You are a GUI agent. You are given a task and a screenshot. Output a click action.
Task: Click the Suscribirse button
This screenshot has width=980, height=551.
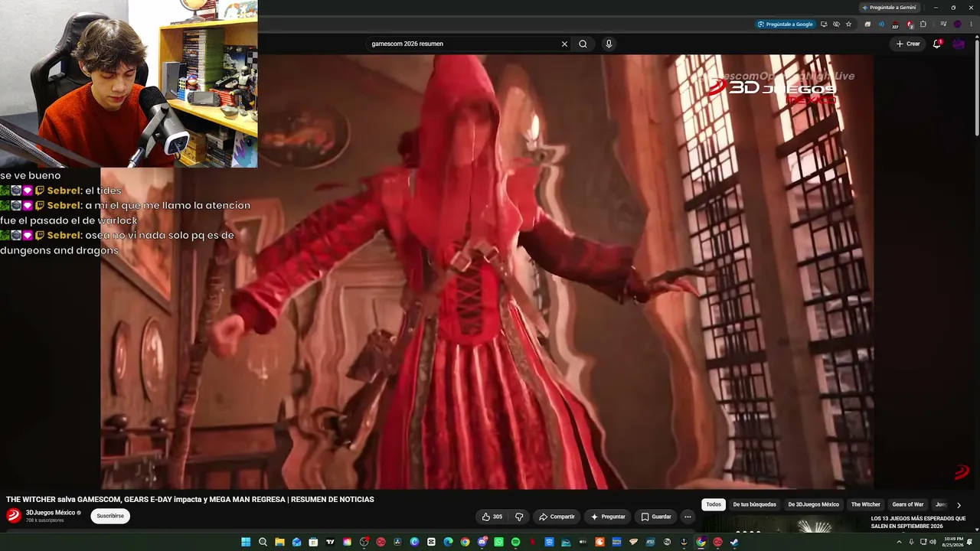[110, 516]
